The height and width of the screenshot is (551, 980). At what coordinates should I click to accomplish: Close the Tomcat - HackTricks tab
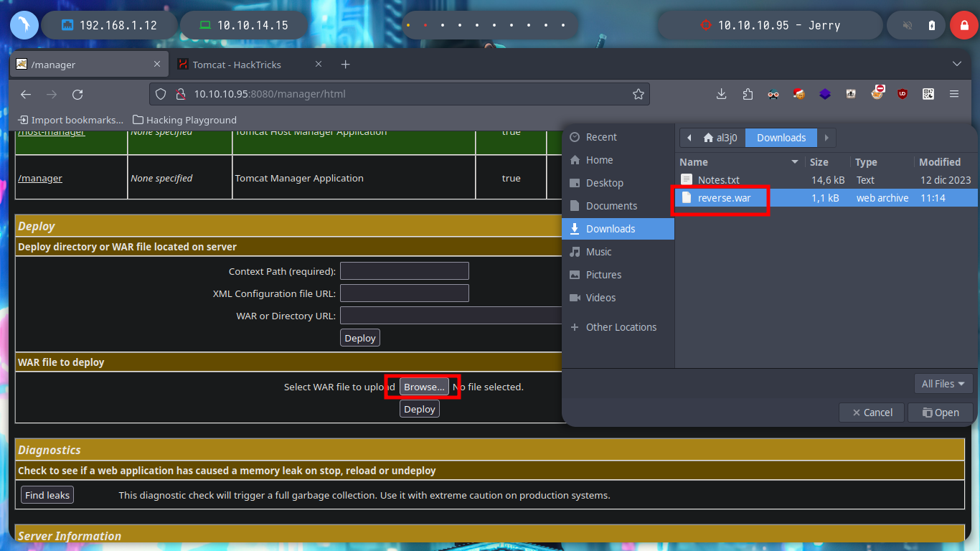coord(319,65)
